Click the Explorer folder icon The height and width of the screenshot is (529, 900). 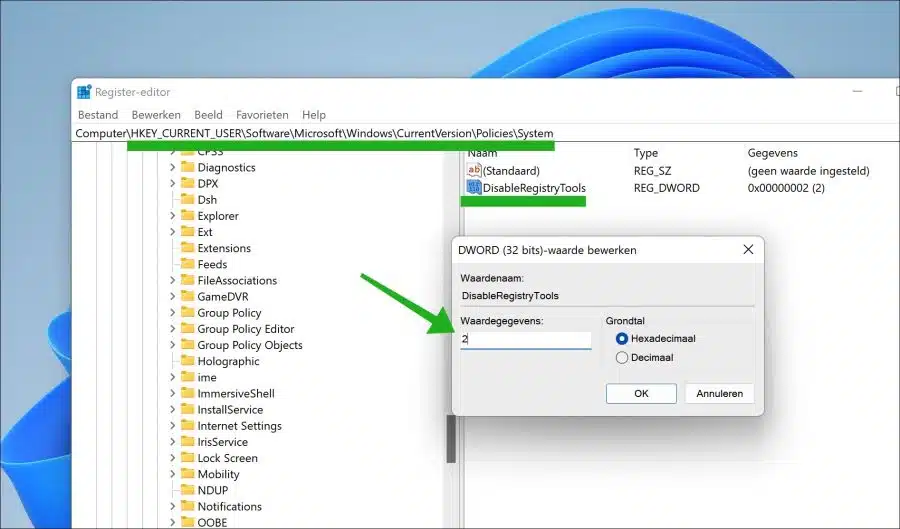(x=188, y=215)
